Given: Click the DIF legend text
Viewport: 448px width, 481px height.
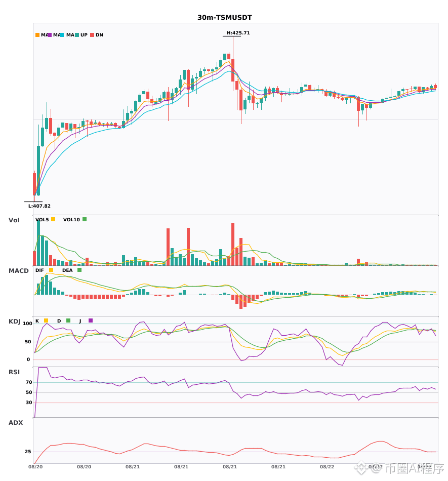Looking at the screenshot, I should (x=39, y=270).
